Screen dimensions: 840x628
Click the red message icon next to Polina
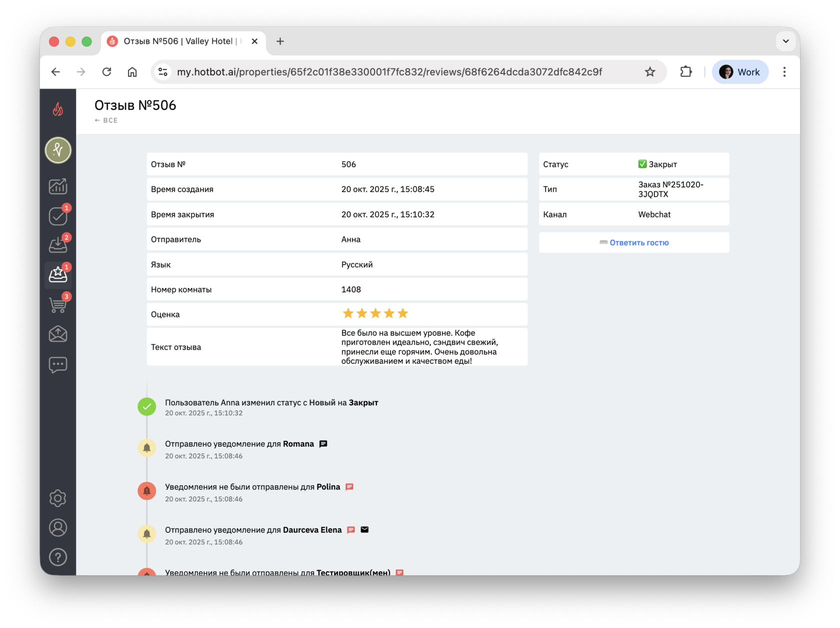pos(349,487)
